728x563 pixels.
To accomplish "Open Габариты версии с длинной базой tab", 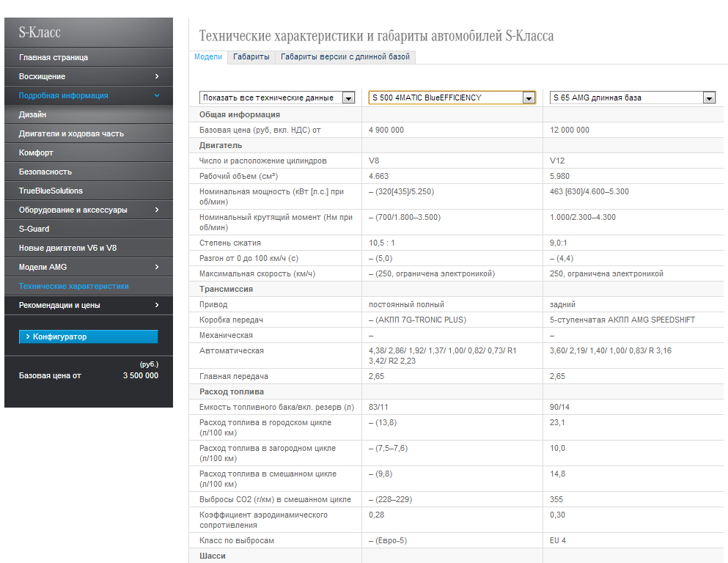I will (x=345, y=56).
